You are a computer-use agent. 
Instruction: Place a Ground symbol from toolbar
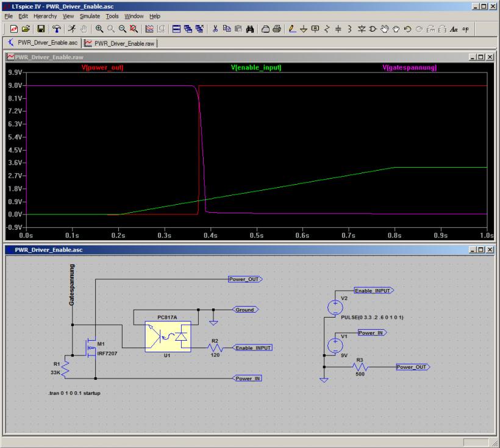tap(304, 29)
